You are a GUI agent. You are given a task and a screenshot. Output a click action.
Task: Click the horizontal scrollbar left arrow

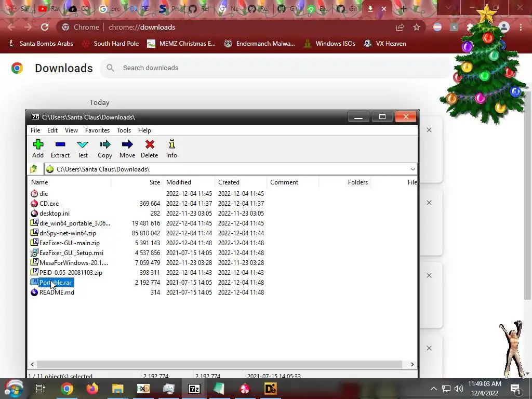(x=32, y=364)
